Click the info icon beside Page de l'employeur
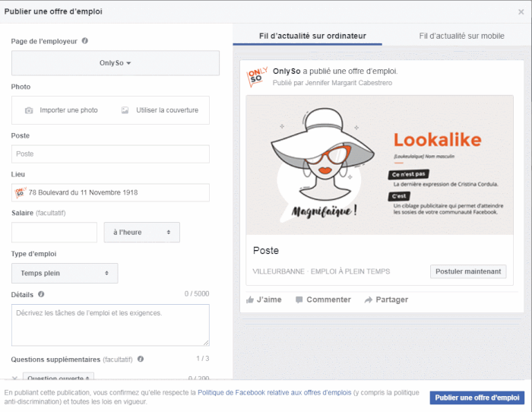This screenshot has height=412, width=532. [85, 41]
